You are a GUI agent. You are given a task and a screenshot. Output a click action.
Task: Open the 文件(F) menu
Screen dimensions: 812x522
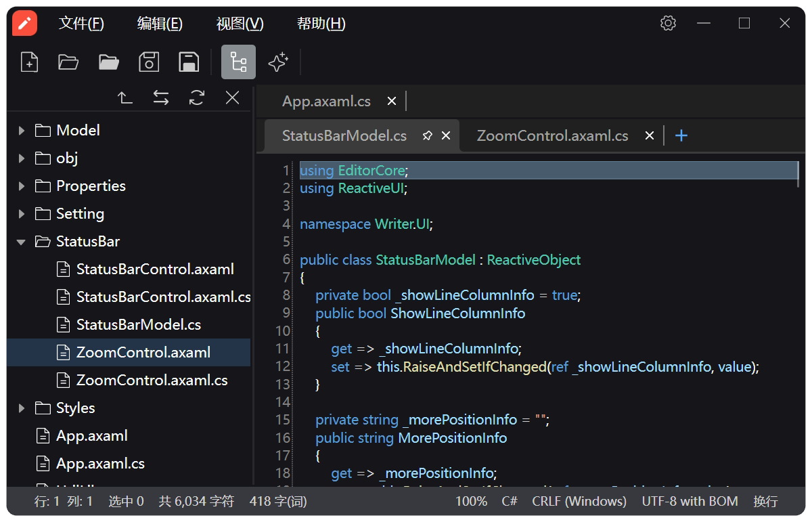click(81, 24)
